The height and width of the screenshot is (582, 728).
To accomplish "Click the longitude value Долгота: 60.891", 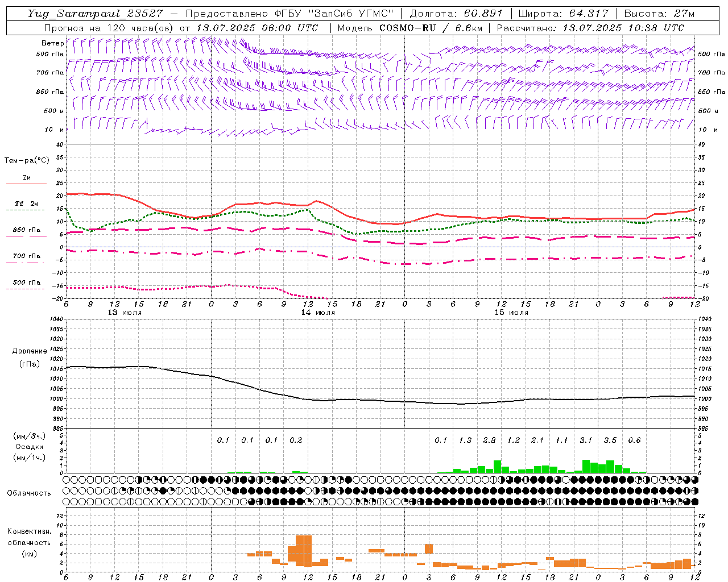I will [x=456, y=14].
